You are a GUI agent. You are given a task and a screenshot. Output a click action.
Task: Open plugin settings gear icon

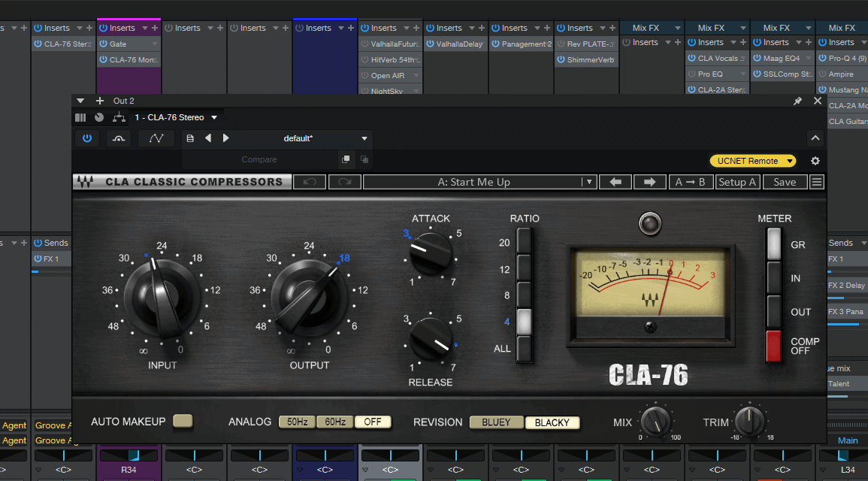tap(815, 161)
